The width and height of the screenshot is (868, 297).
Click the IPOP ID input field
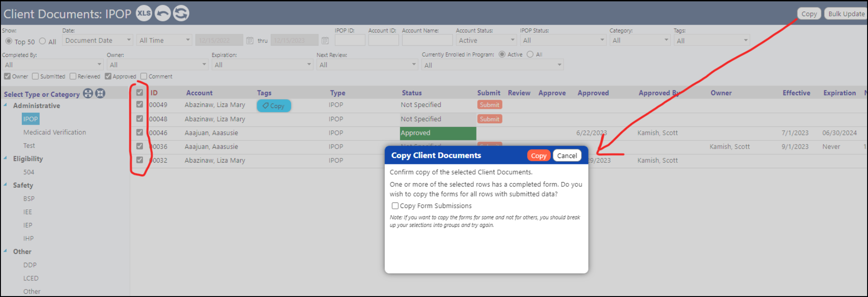[x=350, y=40]
